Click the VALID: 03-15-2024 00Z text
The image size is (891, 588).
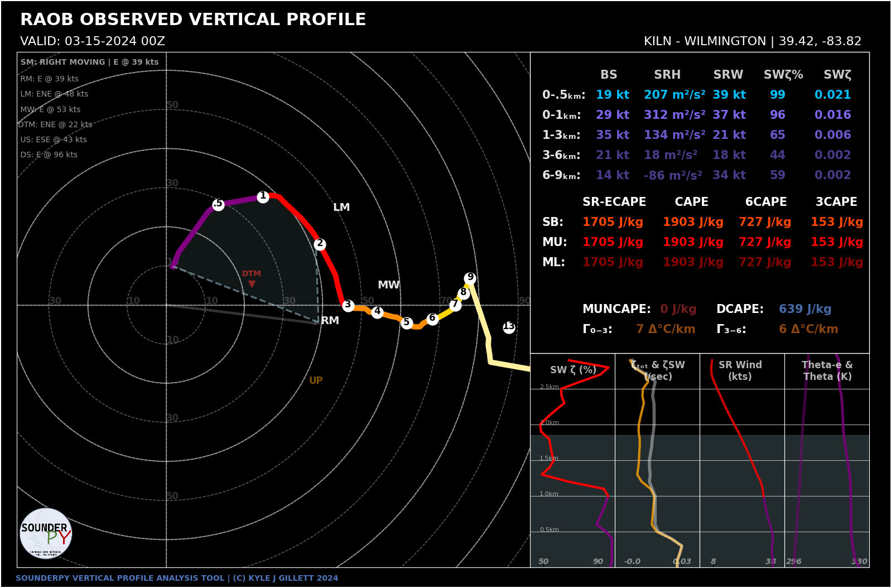coord(93,41)
